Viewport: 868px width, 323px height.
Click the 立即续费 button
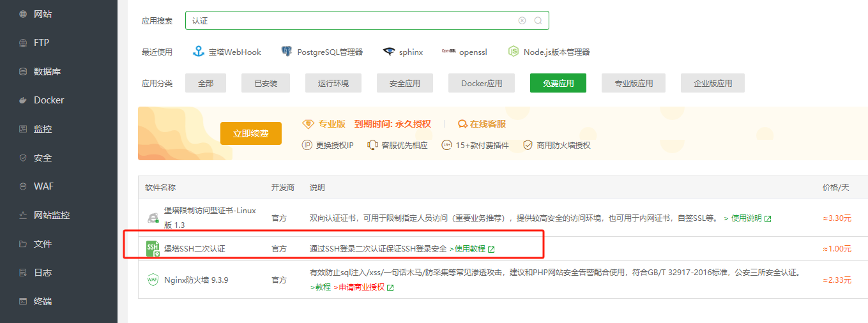pos(251,133)
